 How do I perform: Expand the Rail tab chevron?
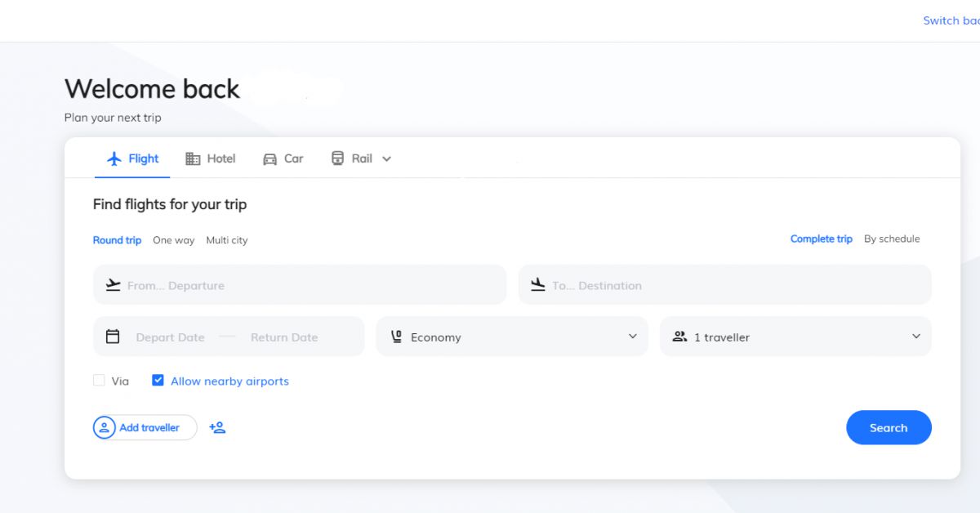(386, 159)
